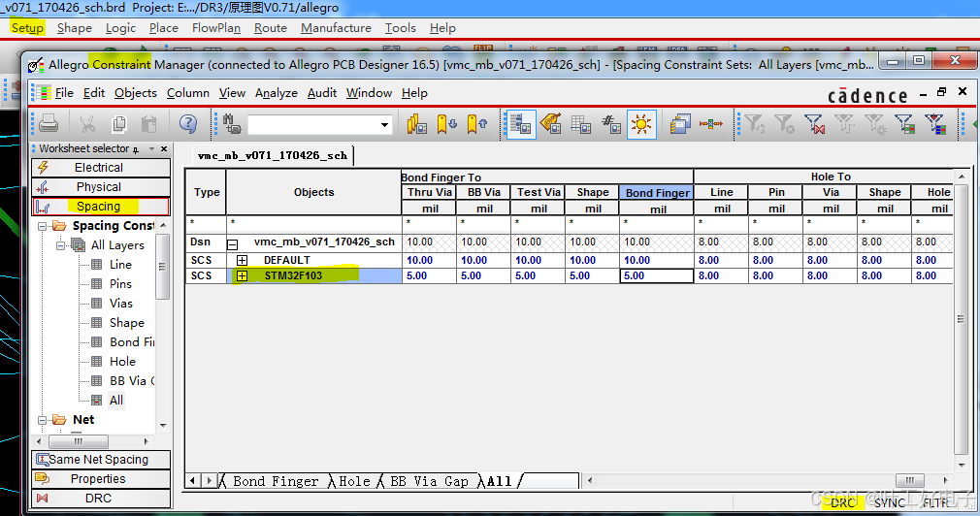This screenshot has height=516, width=980.
Task: Click STM32F103 Thru Via cell value 5.00
Action: 429,276
